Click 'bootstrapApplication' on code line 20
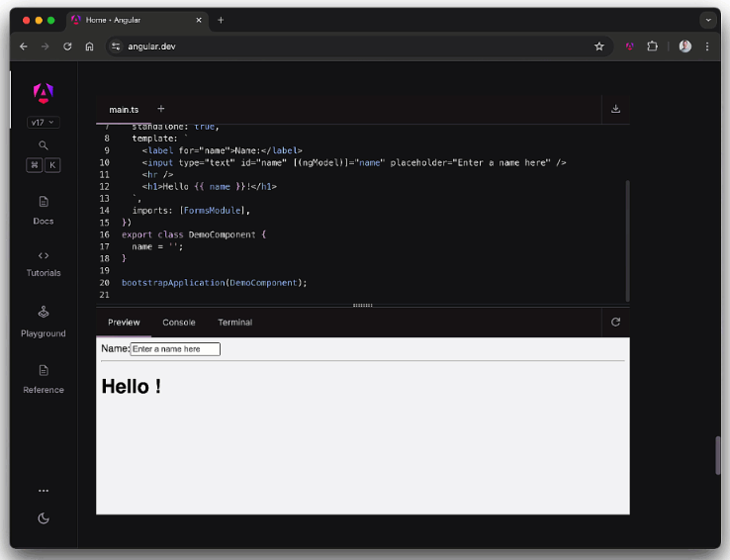The width and height of the screenshot is (730, 560). coord(173,283)
